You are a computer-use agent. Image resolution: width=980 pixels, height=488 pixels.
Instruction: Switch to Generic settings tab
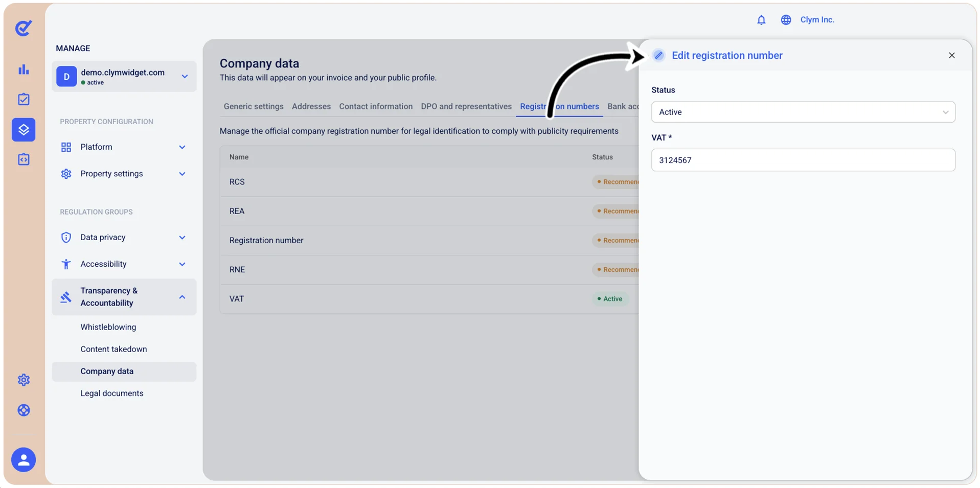pos(254,106)
